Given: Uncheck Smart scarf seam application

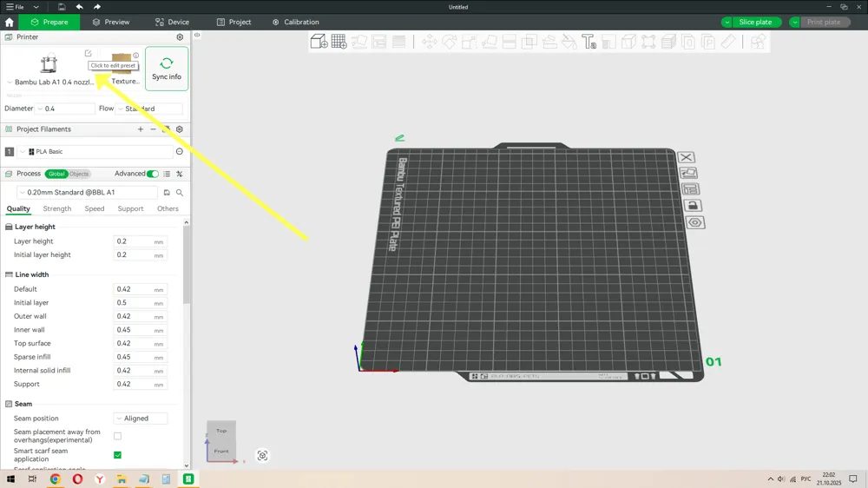Looking at the screenshot, I should (x=117, y=455).
